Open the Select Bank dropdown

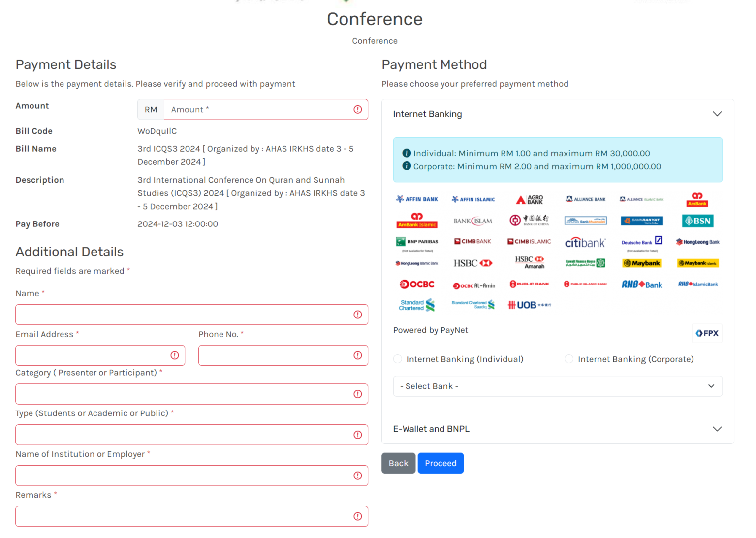557,386
